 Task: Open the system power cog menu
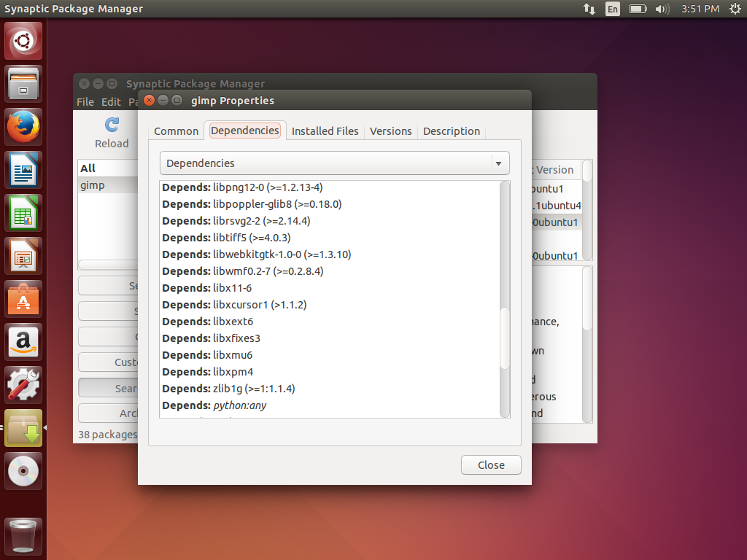click(735, 9)
